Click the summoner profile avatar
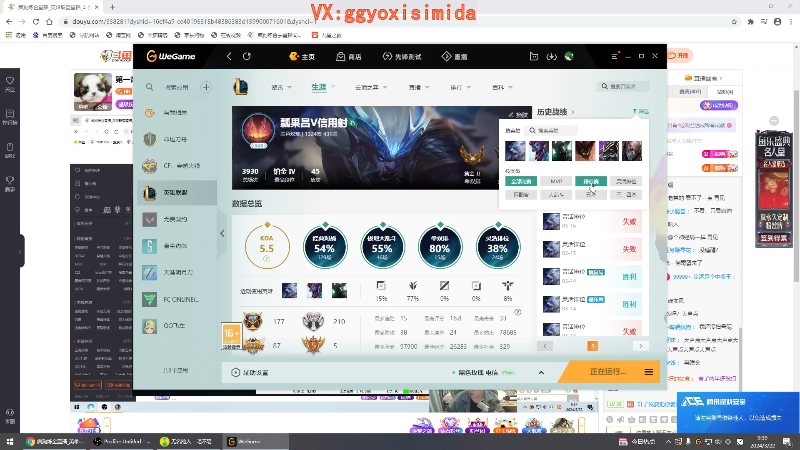Screen dimensions: 800x450 (x=258, y=131)
